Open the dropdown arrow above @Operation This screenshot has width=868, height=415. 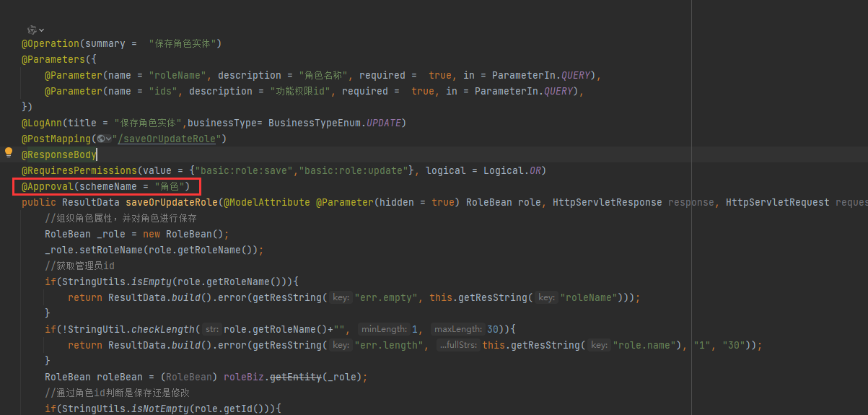pyautogui.click(x=41, y=30)
